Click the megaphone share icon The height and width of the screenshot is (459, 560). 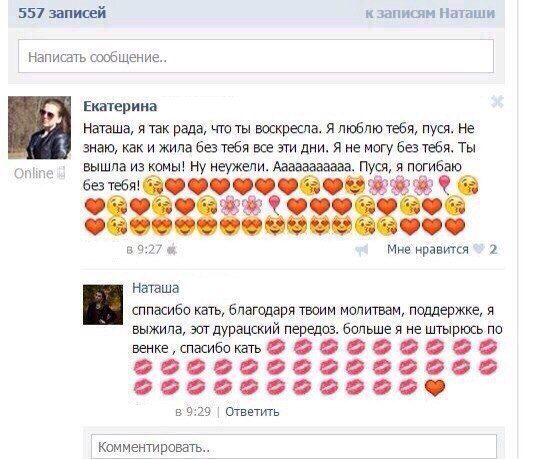click(x=361, y=250)
